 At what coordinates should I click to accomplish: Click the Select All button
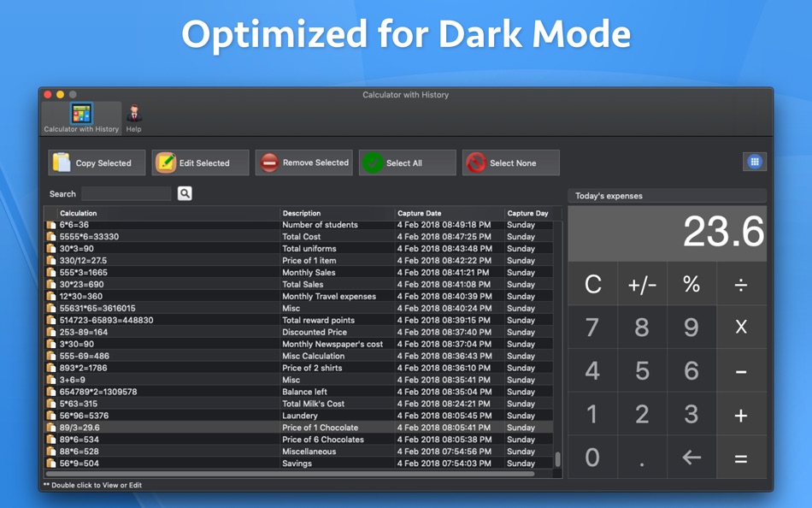click(x=408, y=162)
